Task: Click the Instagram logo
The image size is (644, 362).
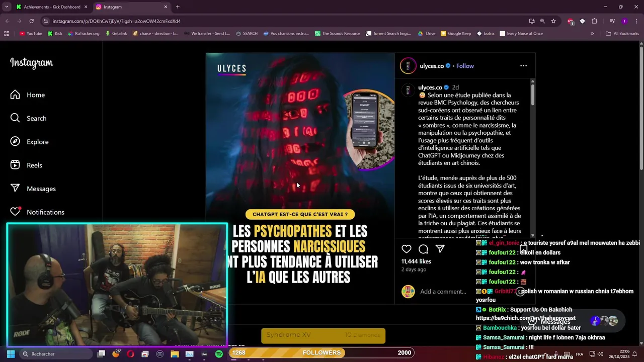Action: pos(31,63)
